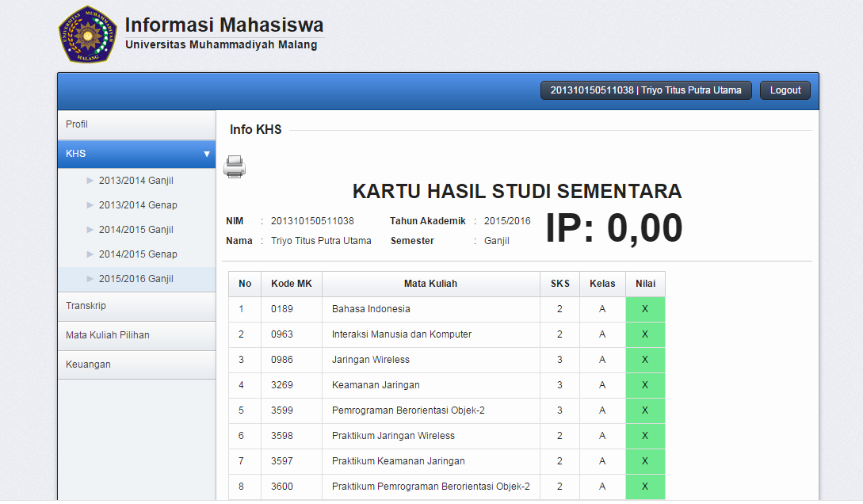This screenshot has height=504, width=863.
Task: Click the Kode MK column header
Action: click(292, 284)
